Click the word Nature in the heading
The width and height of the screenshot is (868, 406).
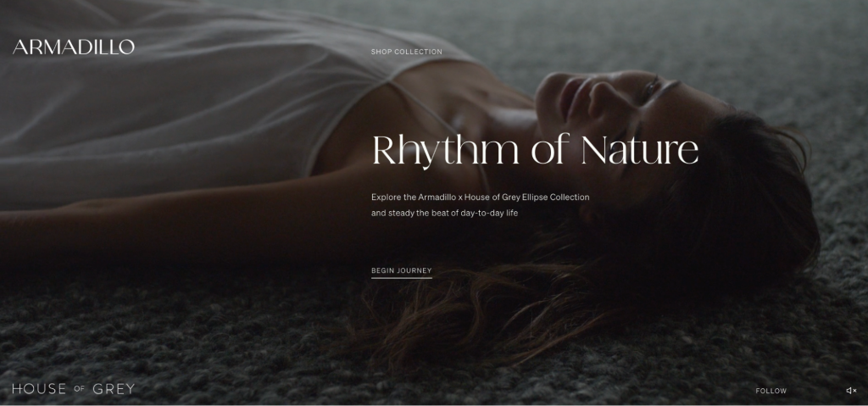[639, 149]
